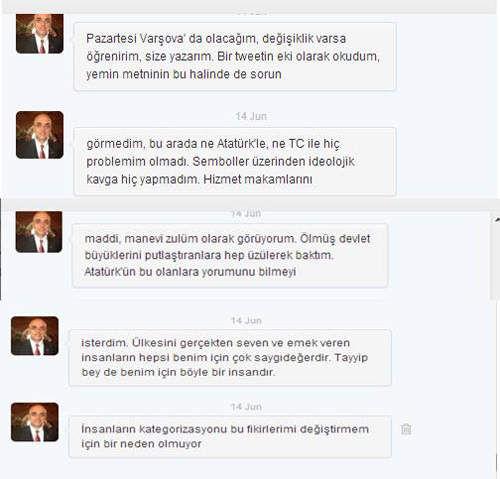This screenshot has height=479, width=500.
Task: Select avatar beside "maddi, manevi zulüm" message
Action: tap(39, 232)
